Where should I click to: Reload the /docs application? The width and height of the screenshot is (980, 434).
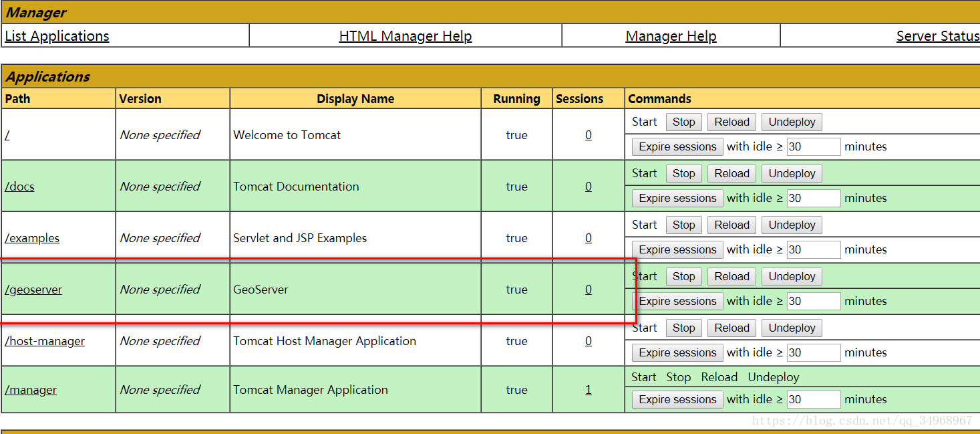(732, 173)
